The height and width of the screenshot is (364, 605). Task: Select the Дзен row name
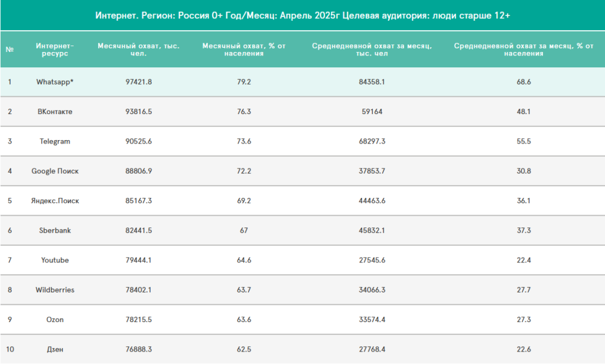tap(55, 349)
